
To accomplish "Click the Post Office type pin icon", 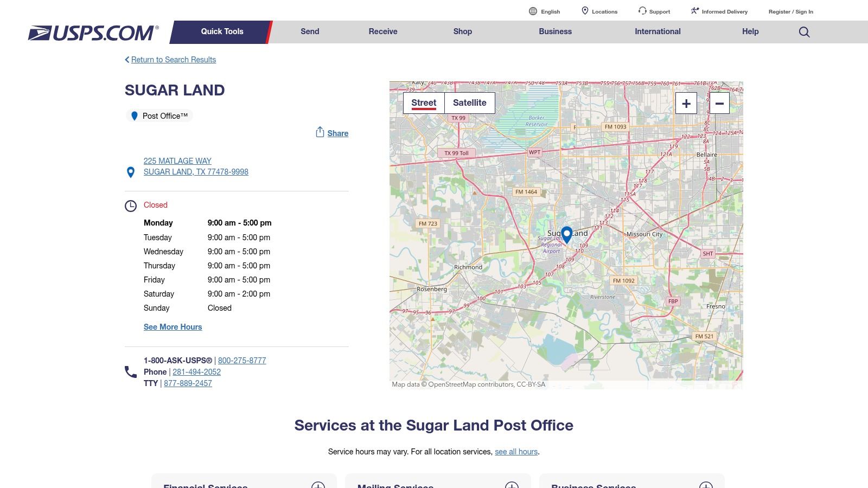I will coord(135,116).
